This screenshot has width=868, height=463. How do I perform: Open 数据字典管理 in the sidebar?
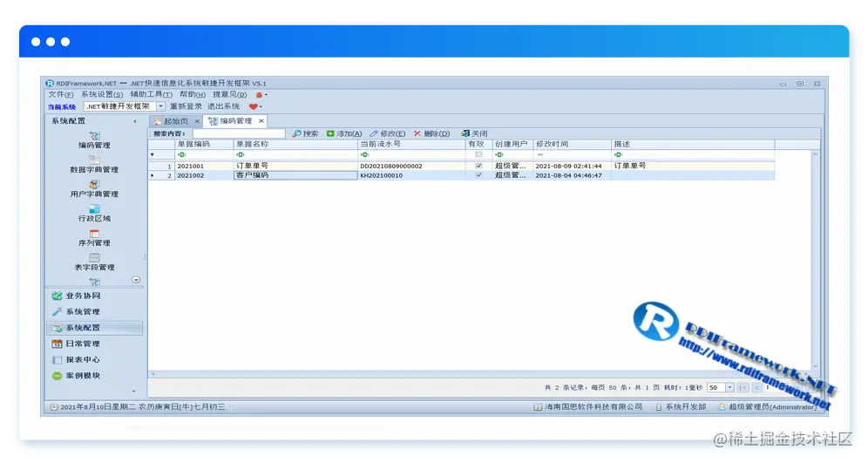click(x=94, y=165)
